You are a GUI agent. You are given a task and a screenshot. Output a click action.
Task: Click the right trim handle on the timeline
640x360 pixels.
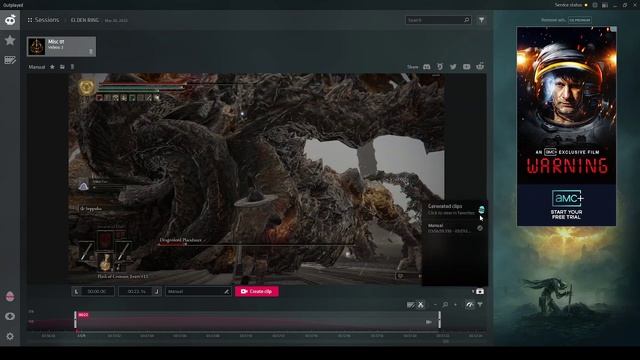[x=440, y=320]
